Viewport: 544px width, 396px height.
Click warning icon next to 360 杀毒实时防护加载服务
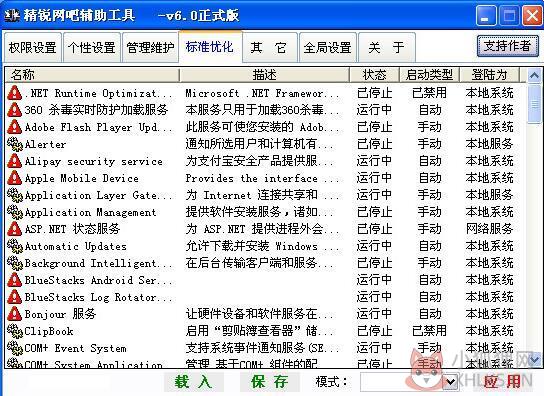pos(15,110)
